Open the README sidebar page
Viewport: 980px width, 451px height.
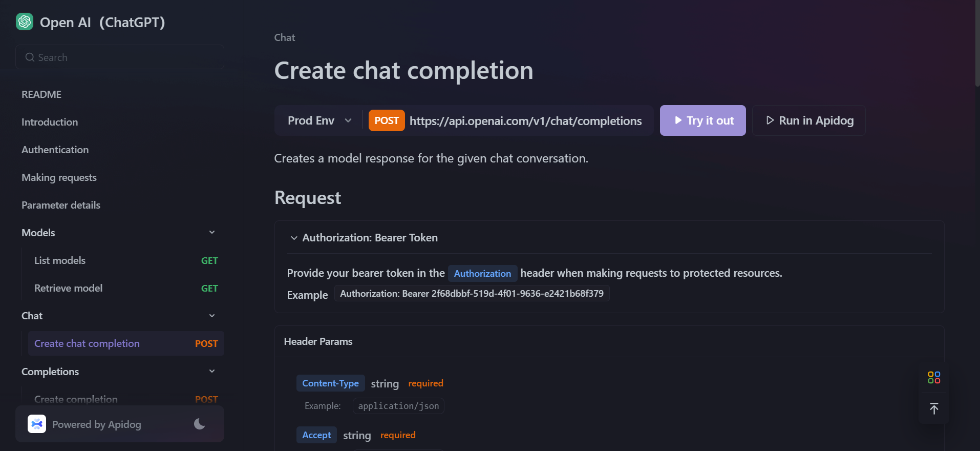click(x=41, y=94)
